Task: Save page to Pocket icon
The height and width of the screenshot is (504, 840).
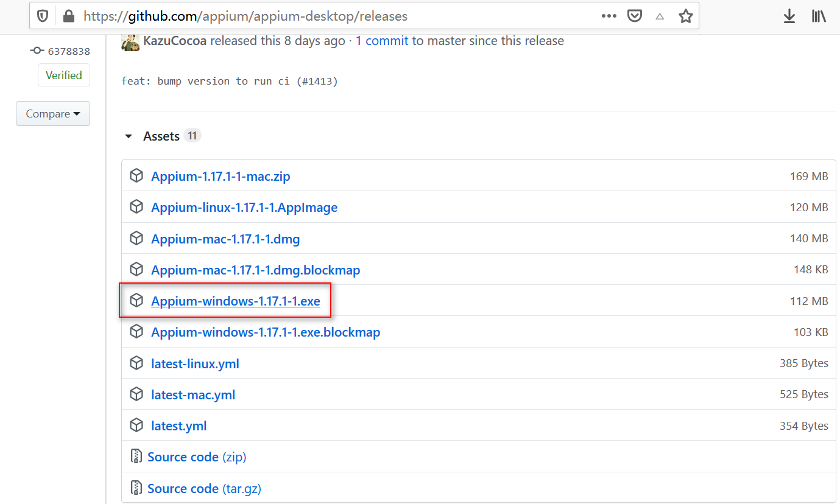Action: coord(635,16)
